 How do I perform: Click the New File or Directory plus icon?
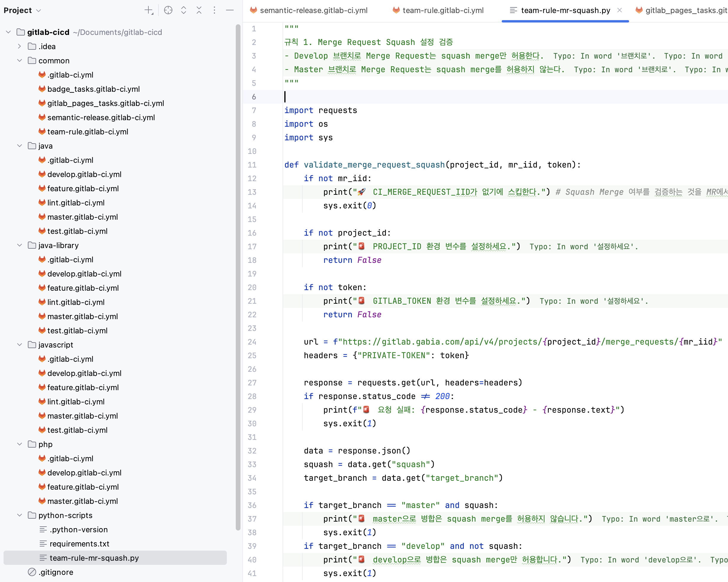[149, 10]
